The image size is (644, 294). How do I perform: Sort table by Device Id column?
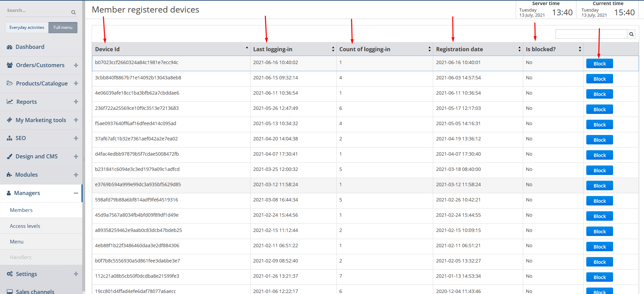(170, 49)
